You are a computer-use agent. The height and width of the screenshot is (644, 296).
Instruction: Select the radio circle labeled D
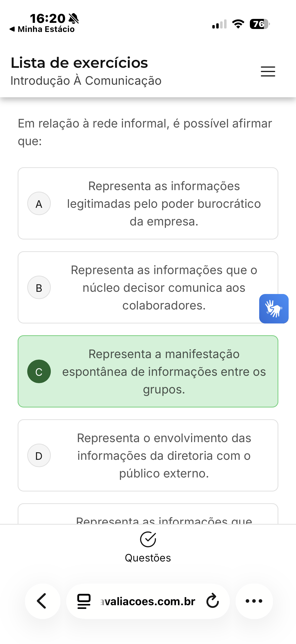pos(39,456)
